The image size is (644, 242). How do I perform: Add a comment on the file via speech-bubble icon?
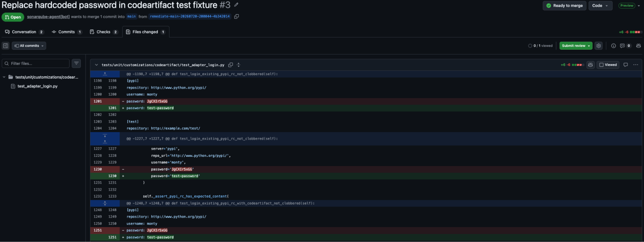tap(626, 65)
